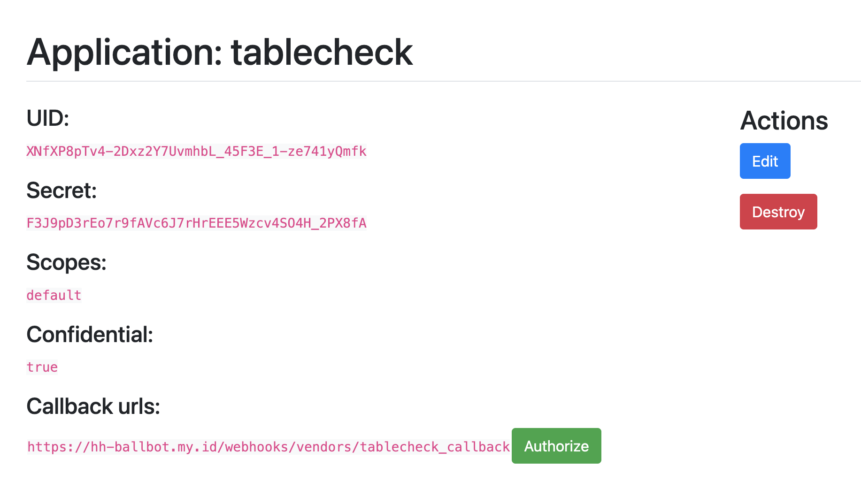This screenshot has height=504, width=861.
Task: Click 'tablecheck_callback' at the end of the URL
Action: tap(435, 447)
